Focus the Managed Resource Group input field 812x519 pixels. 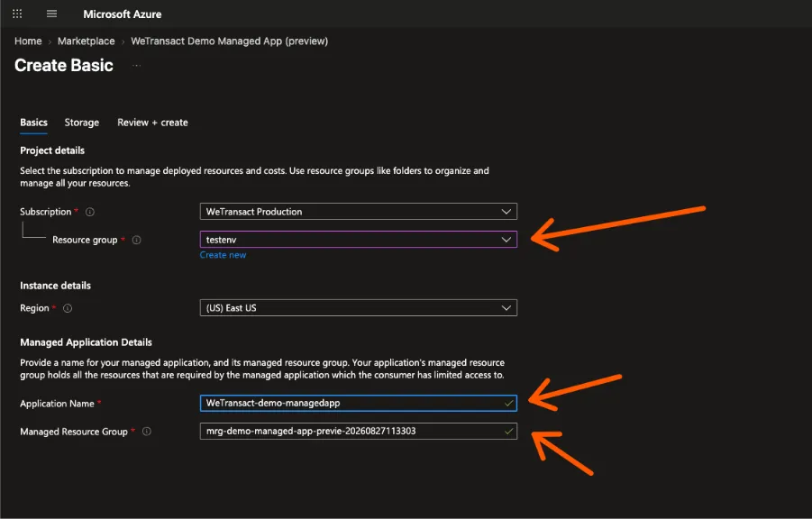[x=359, y=431]
